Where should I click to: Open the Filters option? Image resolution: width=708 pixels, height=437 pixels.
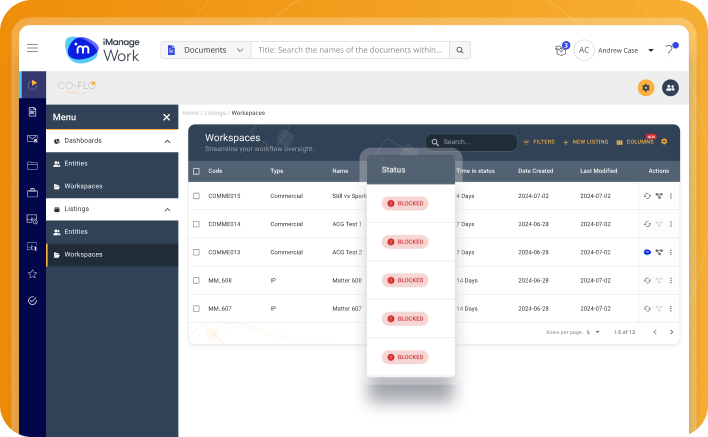538,142
